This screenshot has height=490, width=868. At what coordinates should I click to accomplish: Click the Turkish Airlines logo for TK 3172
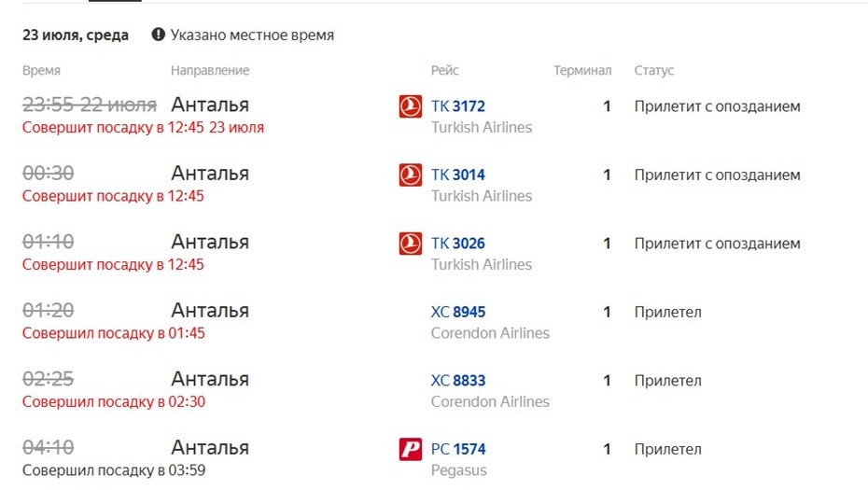click(410, 106)
